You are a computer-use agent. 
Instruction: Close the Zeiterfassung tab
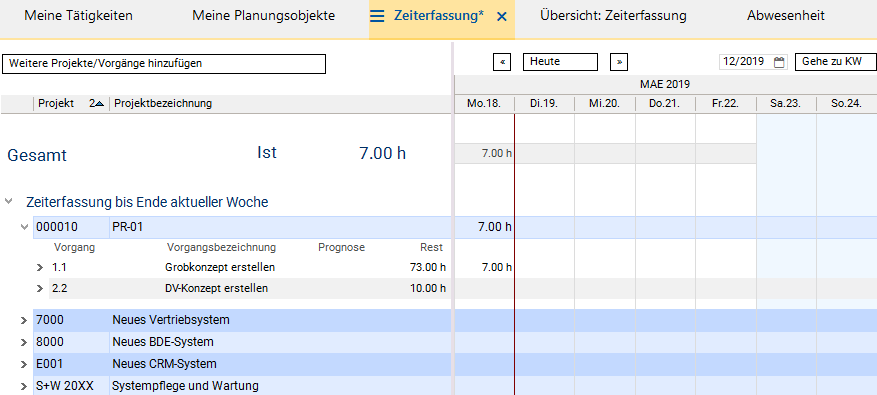click(502, 17)
